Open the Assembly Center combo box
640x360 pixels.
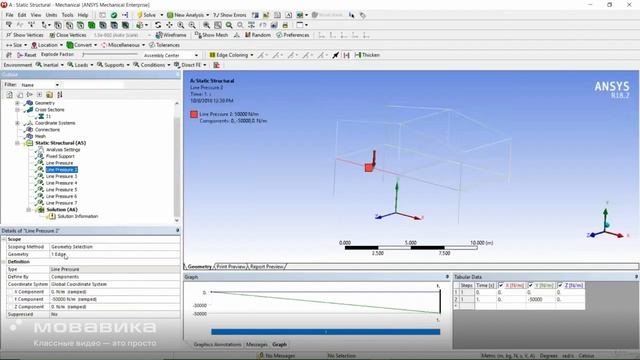coord(170,55)
